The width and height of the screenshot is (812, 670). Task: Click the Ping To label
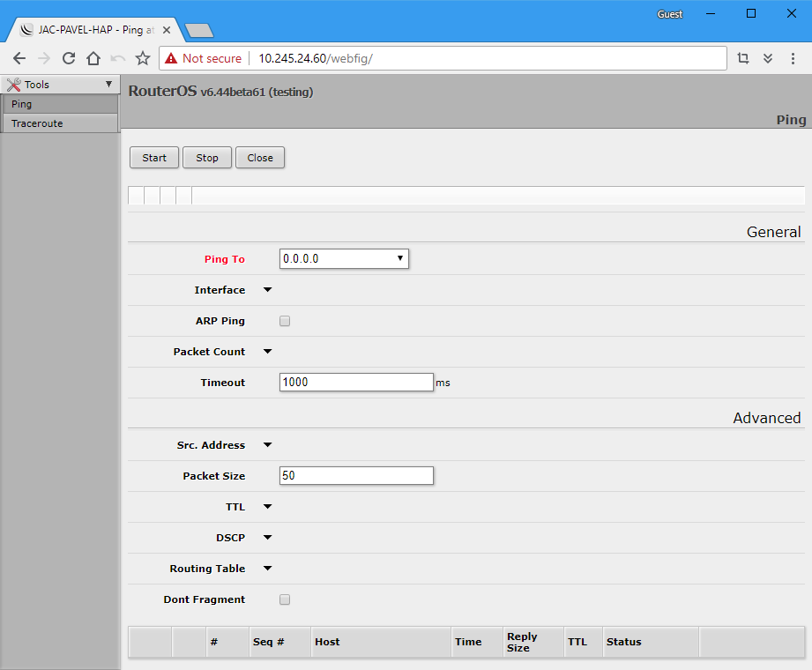coord(225,259)
